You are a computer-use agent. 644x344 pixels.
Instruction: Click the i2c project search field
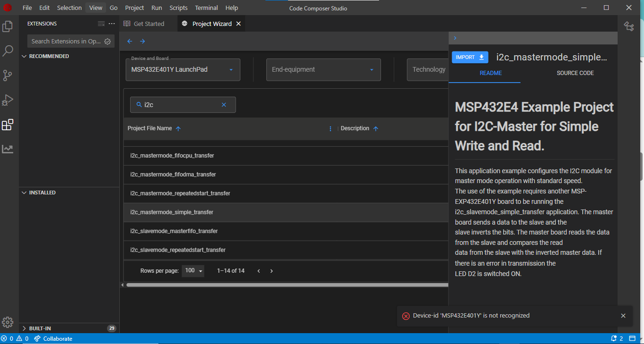click(183, 105)
